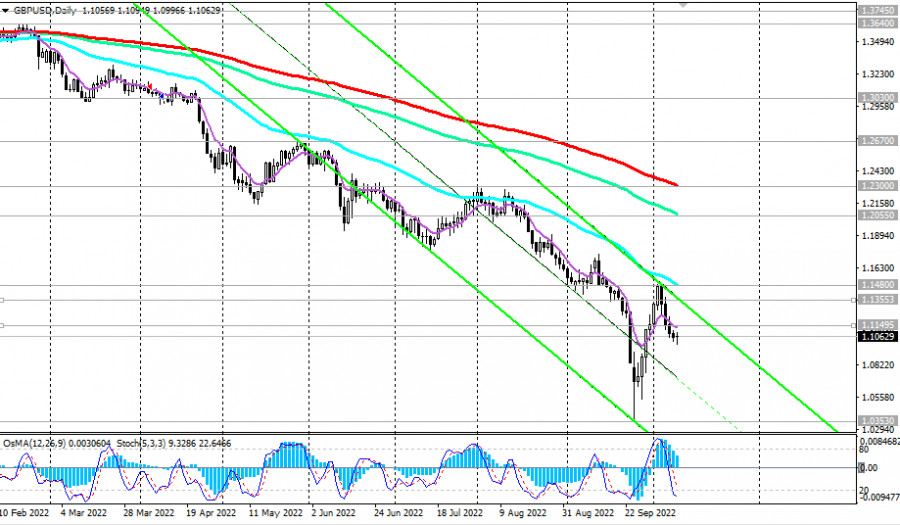Select the 1.23000 price level label

pyautogui.click(x=877, y=186)
